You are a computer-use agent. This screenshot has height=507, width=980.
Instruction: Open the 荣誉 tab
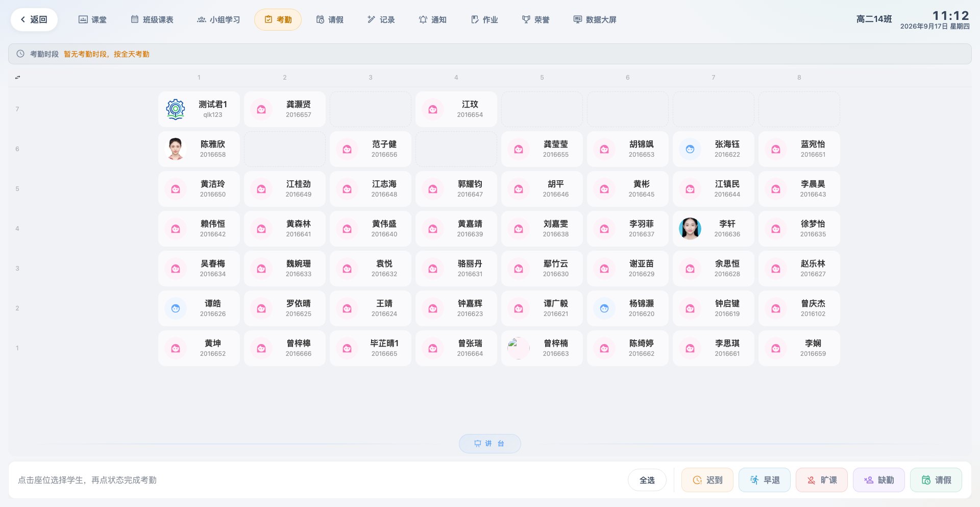tap(535, 20)
